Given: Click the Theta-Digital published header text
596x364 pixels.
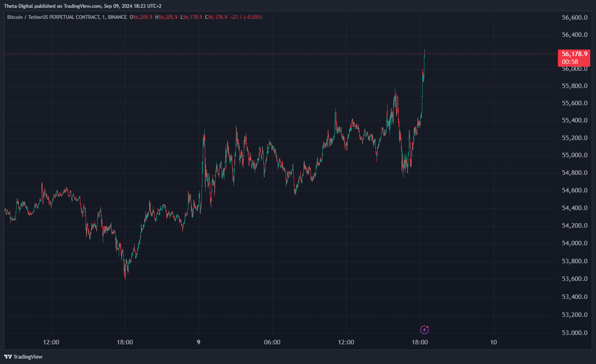Looking at the screenshot, I should (x=83, y=6).
